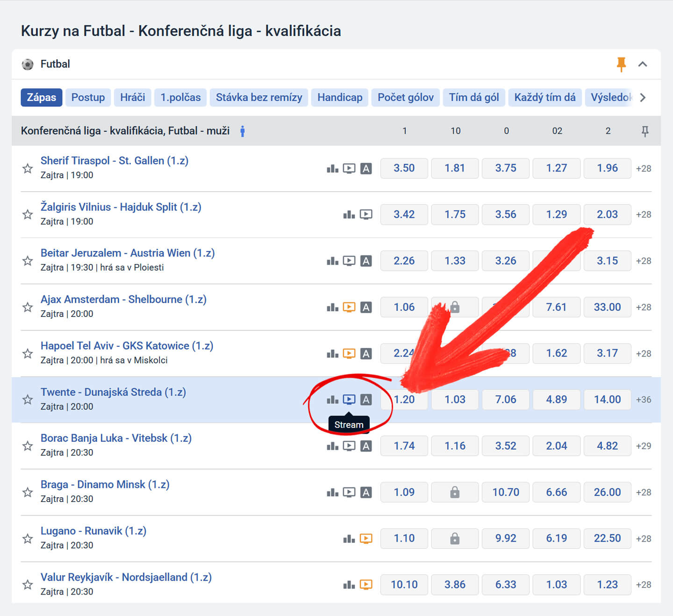Show more market tabs with right arrow
Viewport: 673px width, 616px height.
pyautogui.click(x=643, y=98)
